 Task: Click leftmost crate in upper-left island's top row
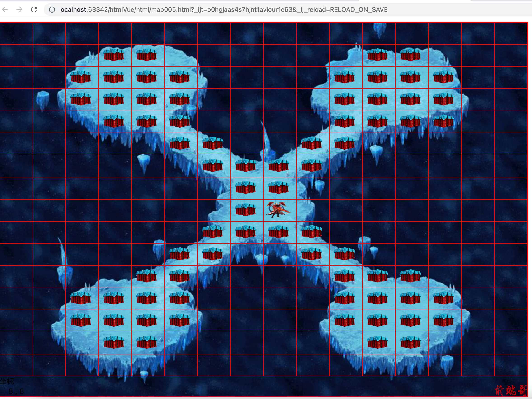coord(114,54)
